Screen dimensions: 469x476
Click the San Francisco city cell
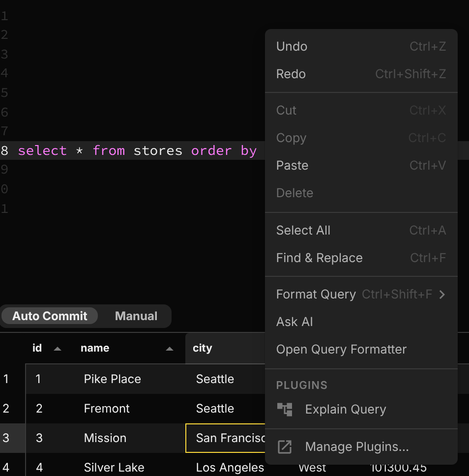(225, 438)
